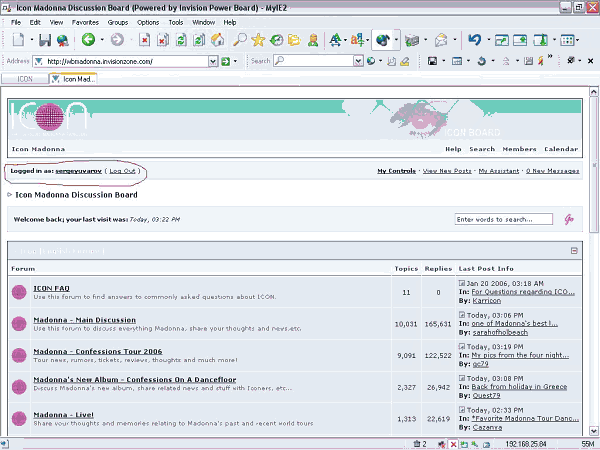The width and height of the screenshot is (600, 450).
Task: Open the Tools menu
Action: [176, 23]
